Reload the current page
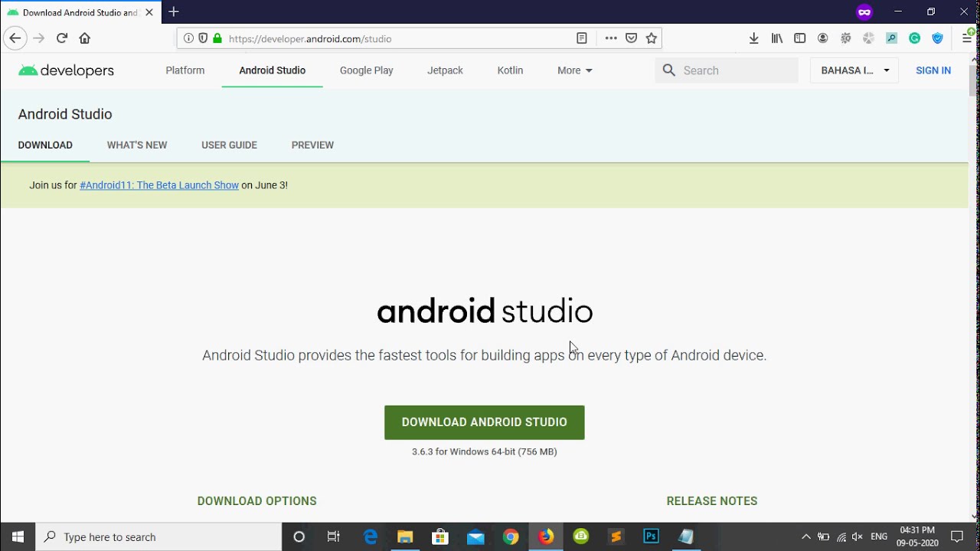Screen dimensions: 980x551 pos(62,38)
